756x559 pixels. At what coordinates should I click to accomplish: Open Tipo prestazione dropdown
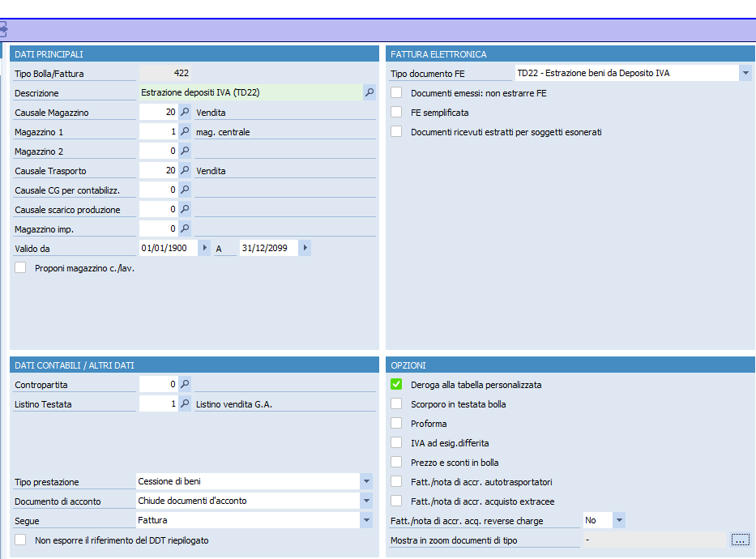(x=366, y=481)
